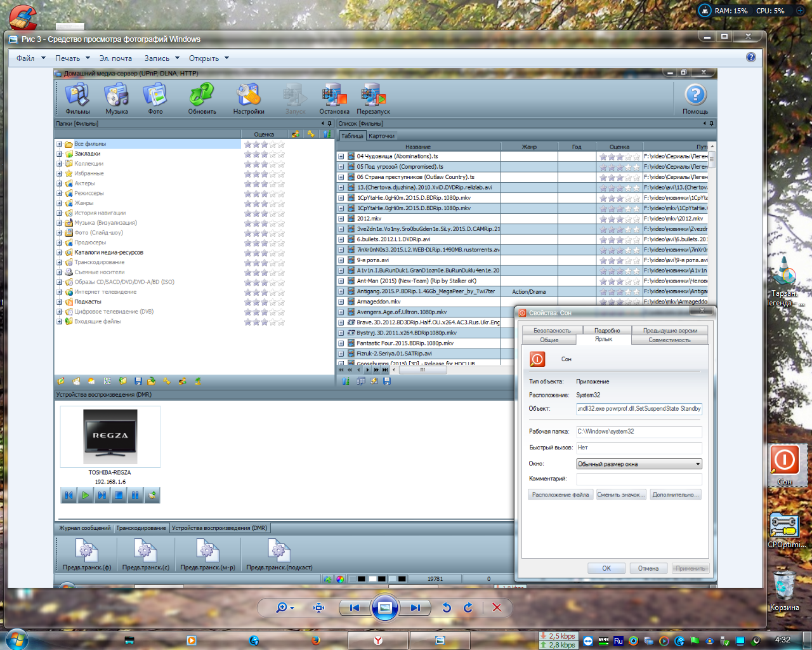Click the Обновить green arrows icon
The height and width of the screenshot is (650, 812).
point(202,98)
